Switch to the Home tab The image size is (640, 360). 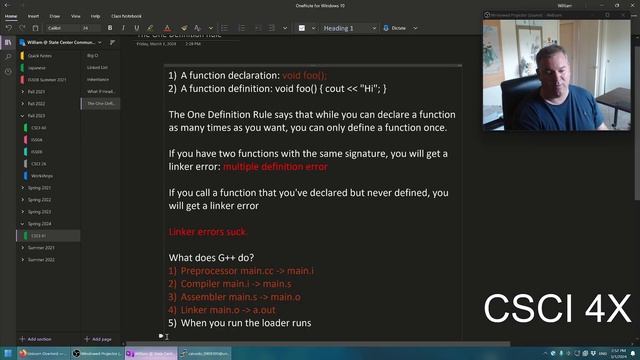pyautogui.click(x=11, y=16)
